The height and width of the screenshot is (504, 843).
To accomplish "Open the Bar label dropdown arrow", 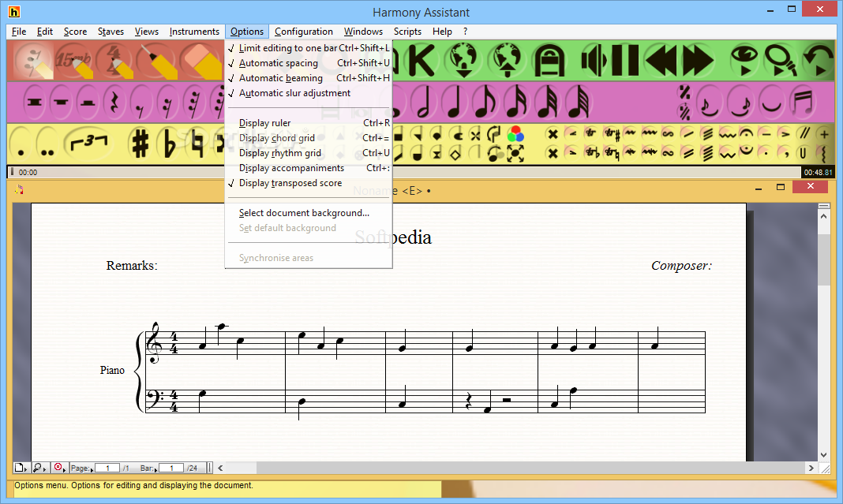I will [156, 470].
